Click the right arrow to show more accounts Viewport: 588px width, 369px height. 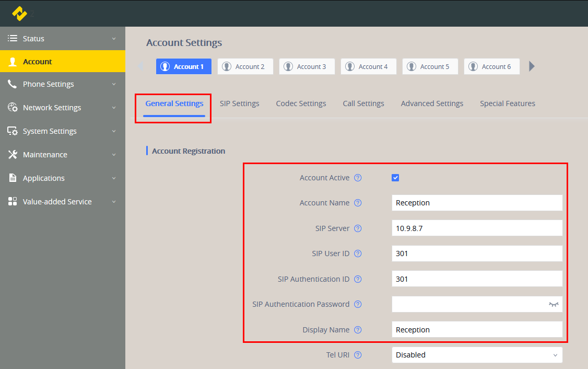pyautogui.click(x=532, y=66)
